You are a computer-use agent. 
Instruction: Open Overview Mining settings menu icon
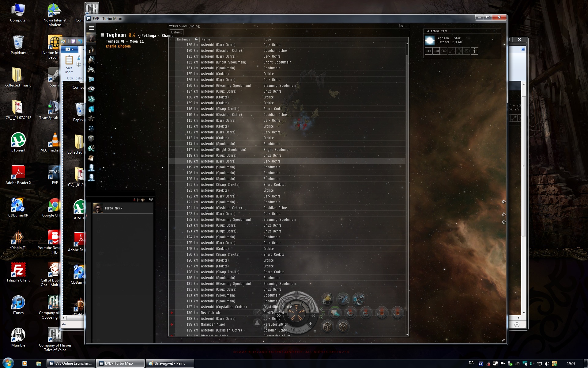point(171,26)
